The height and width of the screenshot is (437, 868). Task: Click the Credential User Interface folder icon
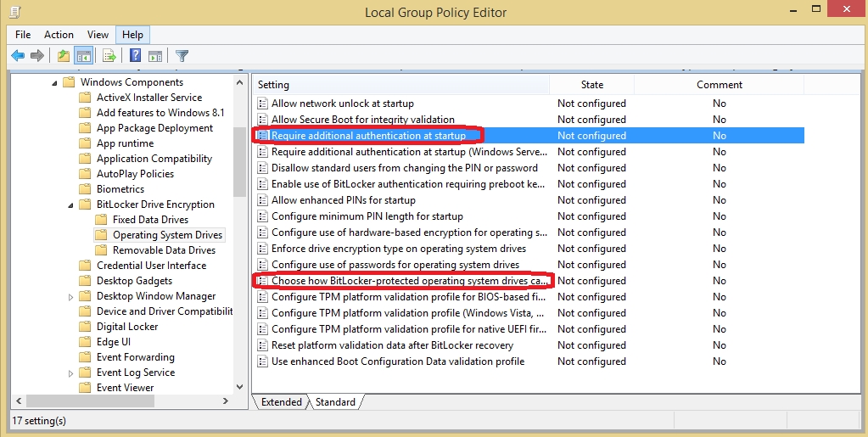click(x=85, y=266)
